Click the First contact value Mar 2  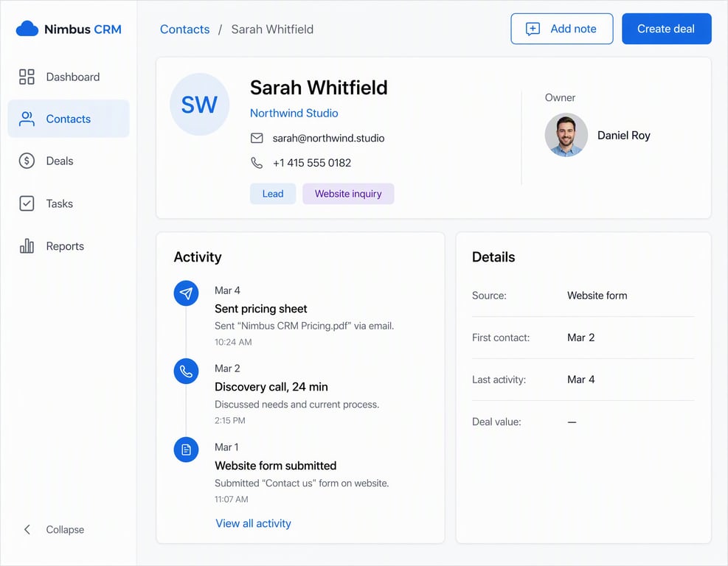click(x=580, y=338)
